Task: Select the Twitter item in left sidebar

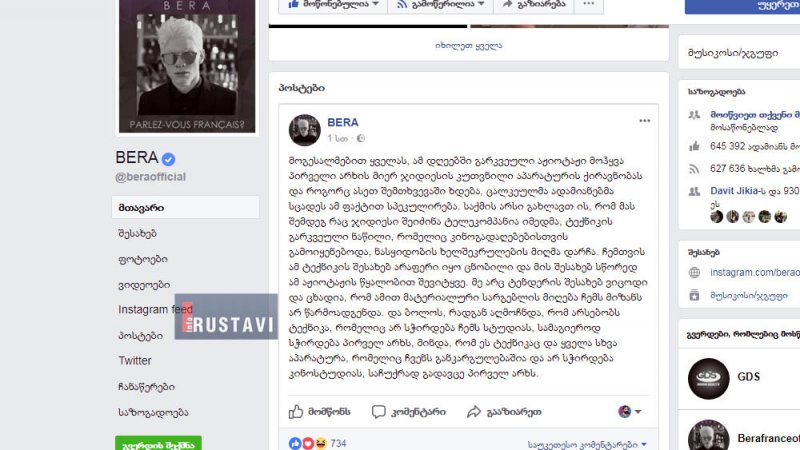Action: [x=135, y=361]
